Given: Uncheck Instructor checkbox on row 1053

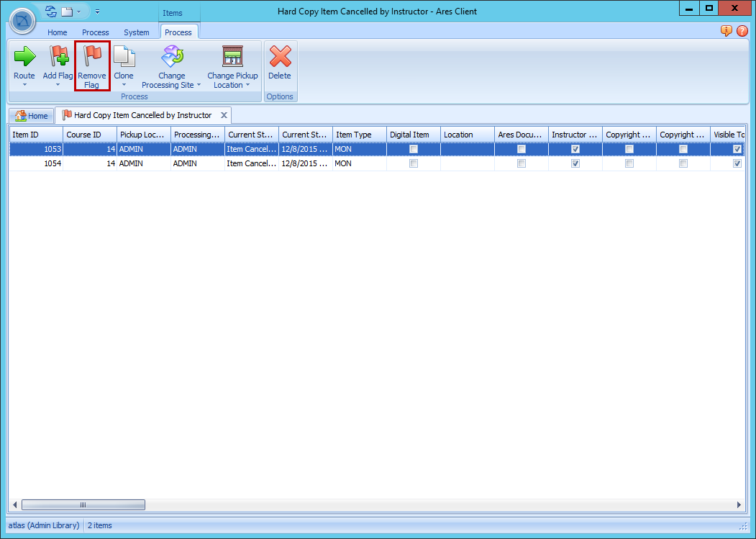Looking at the screenshot, I should [x=575, y=149].
